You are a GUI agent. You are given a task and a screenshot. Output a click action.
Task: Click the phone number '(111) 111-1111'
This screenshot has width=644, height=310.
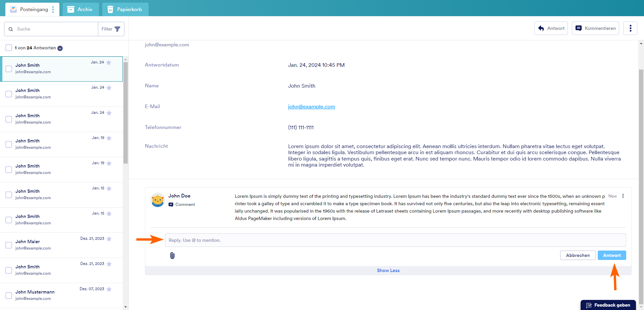pyautogui.click(x=301, y=128)
